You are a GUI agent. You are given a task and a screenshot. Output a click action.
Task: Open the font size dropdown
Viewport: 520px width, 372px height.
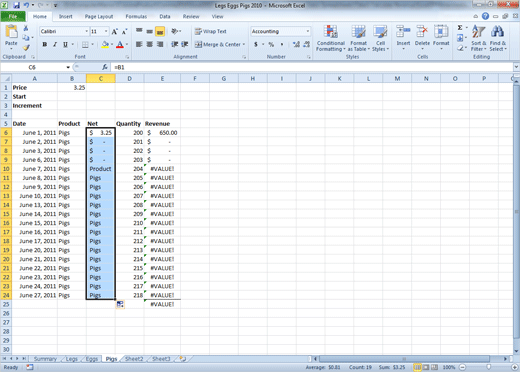pyautogui.click(x=106, y=31)
